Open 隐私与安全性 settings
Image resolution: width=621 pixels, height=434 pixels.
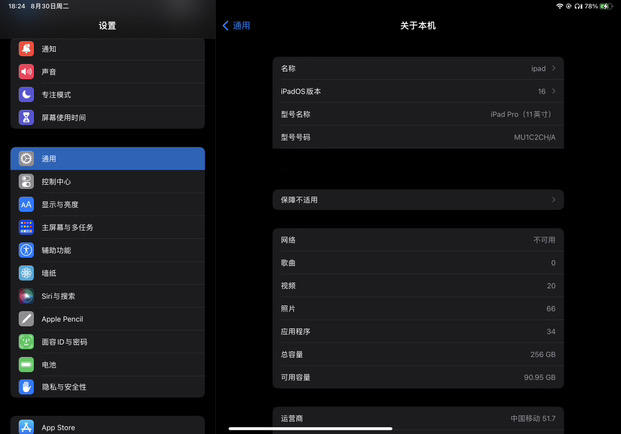108,387
